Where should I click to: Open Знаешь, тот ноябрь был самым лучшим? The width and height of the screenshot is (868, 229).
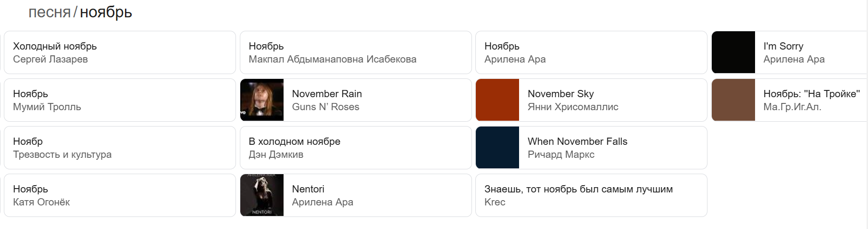[591, 195]
